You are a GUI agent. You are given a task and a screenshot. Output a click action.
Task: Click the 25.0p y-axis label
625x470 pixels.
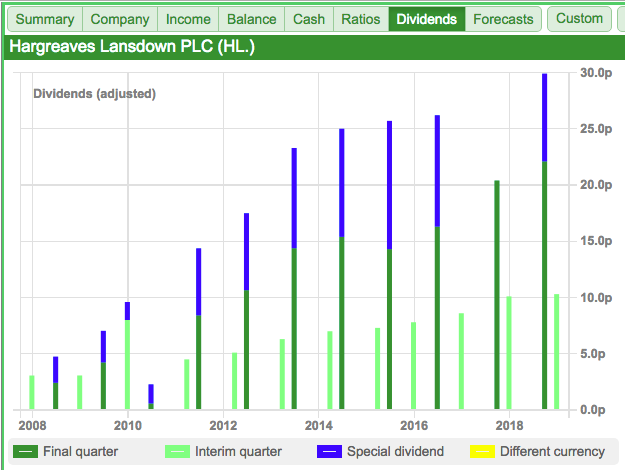tap(596, 129)
